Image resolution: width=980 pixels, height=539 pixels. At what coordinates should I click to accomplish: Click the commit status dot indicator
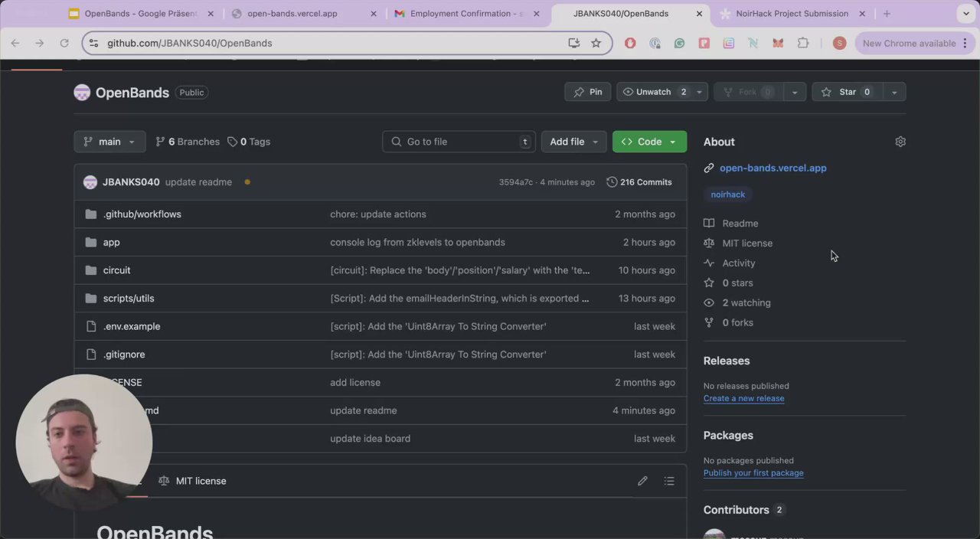[247, 182]
